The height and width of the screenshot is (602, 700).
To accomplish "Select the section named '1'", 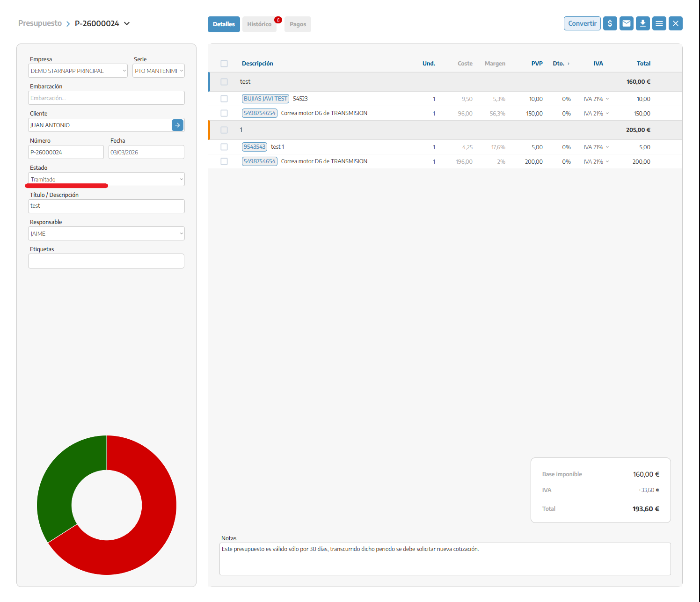I will pyautogui.click(x=445, y=130).
